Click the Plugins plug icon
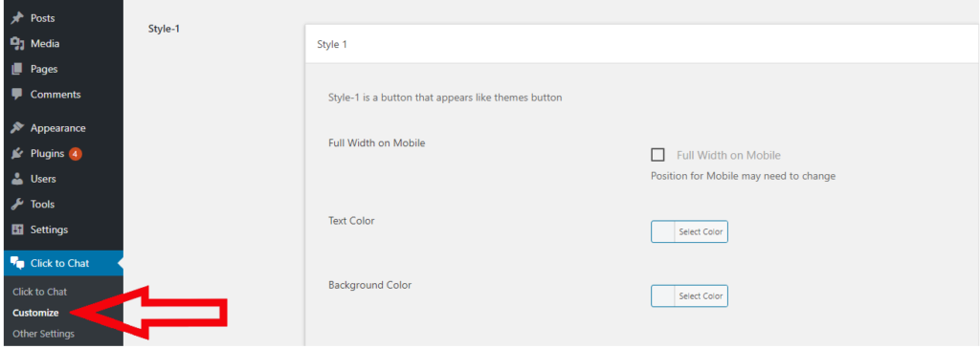The height and width of the screenshot is (349, 980). click(x=17, y=154)
